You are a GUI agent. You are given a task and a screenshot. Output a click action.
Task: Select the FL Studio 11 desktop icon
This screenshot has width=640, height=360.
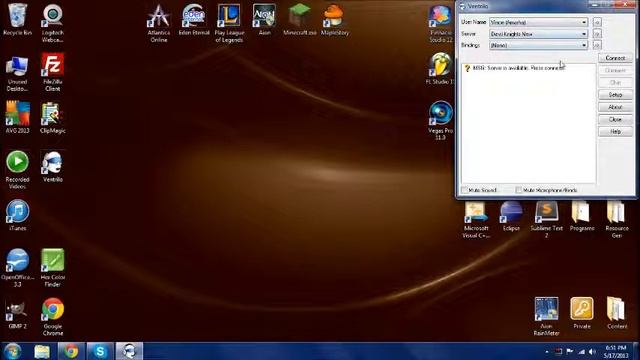[x=440, y=69]
